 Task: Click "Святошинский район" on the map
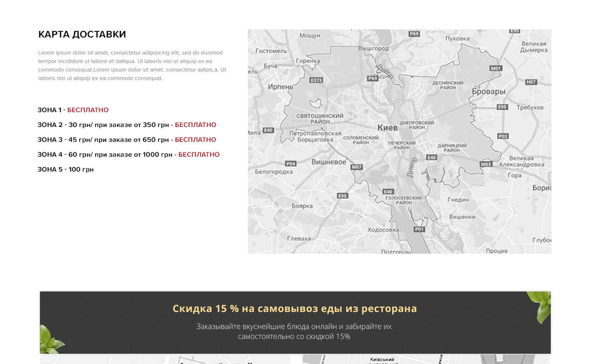pos(320,119)
